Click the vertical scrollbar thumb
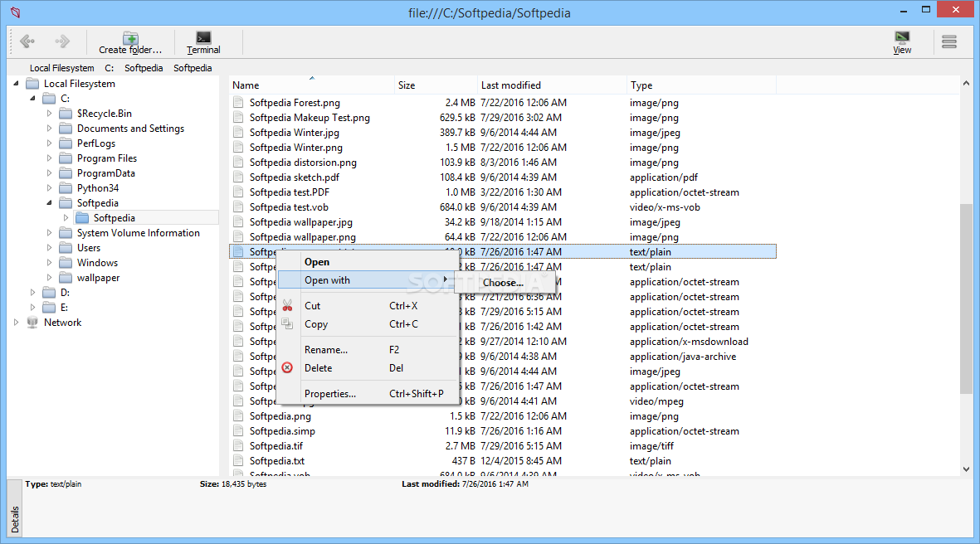980x544 pixels. click(x=966, y=299)
